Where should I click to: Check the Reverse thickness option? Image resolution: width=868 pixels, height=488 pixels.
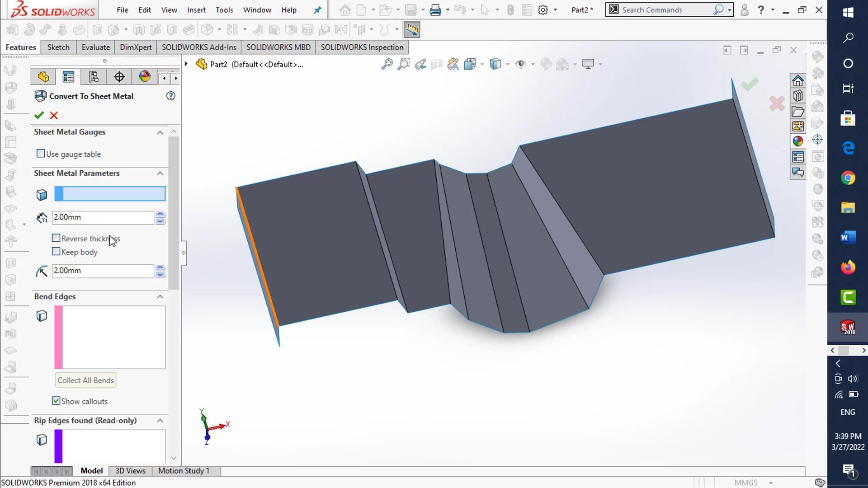pos(56,238)
